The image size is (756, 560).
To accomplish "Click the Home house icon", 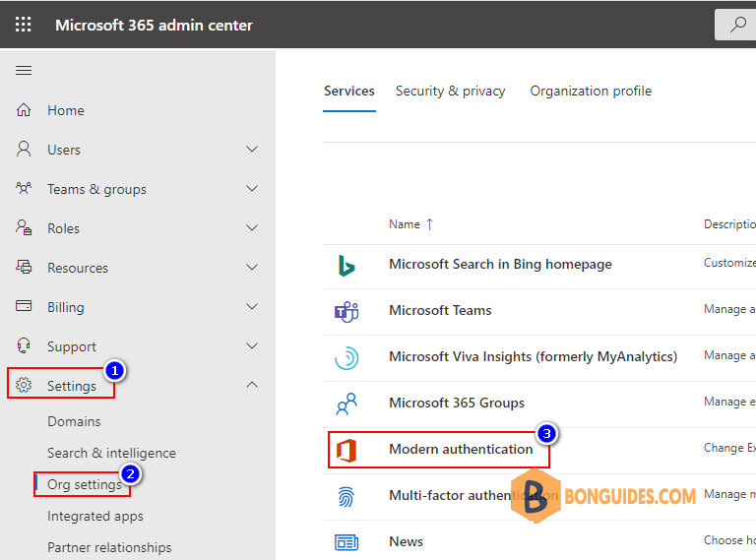I will 24,110.
